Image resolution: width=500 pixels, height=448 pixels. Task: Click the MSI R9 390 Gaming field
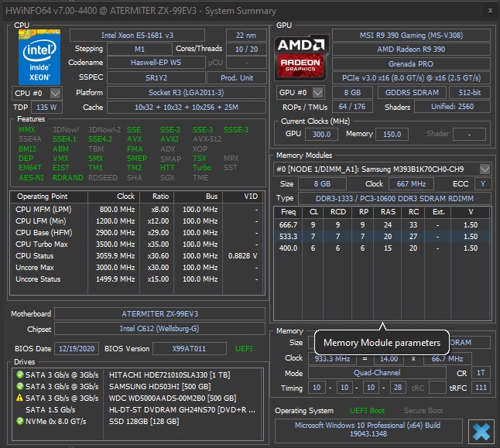pos(411,36)
